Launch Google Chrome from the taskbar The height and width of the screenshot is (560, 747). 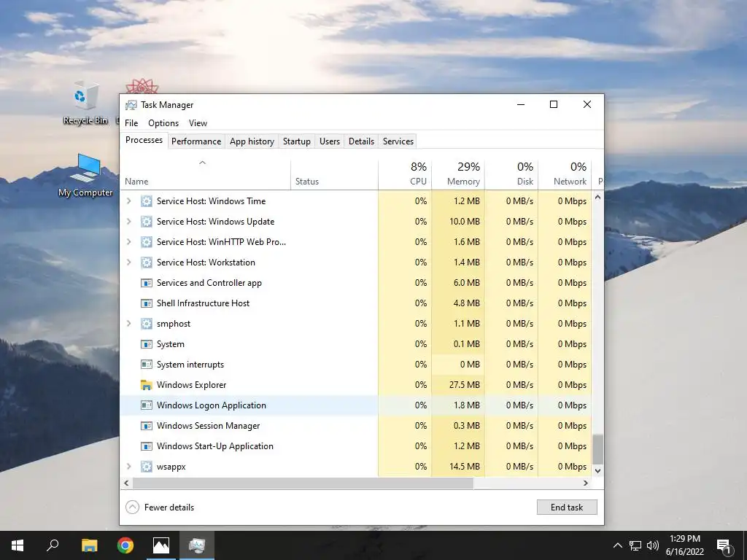pos(125,545)
